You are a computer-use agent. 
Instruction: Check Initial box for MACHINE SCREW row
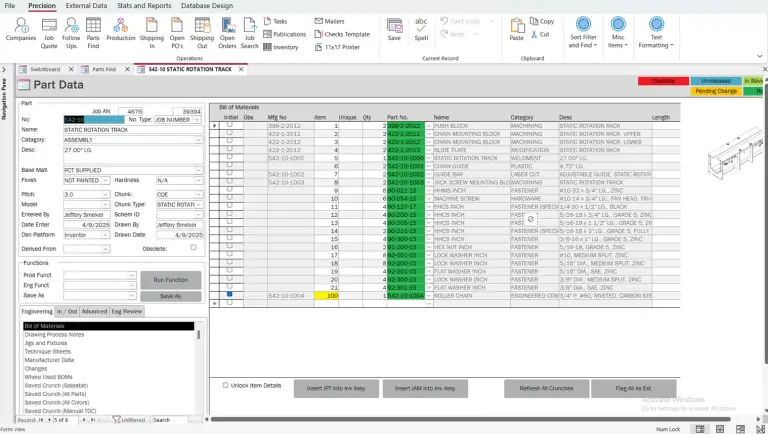[x=229, y=197]
